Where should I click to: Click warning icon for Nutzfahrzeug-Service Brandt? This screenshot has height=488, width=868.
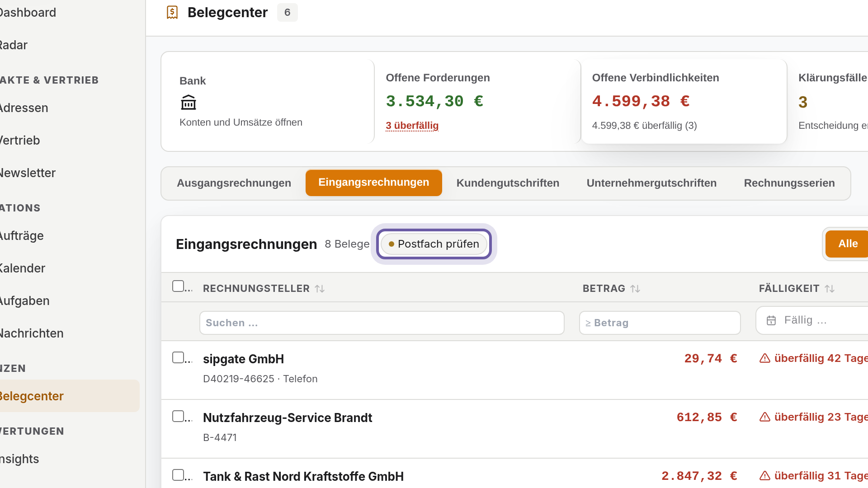pos(765,417)
